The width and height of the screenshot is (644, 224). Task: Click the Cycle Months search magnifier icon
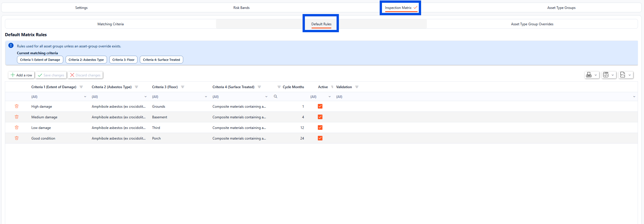tap(276, 96)
